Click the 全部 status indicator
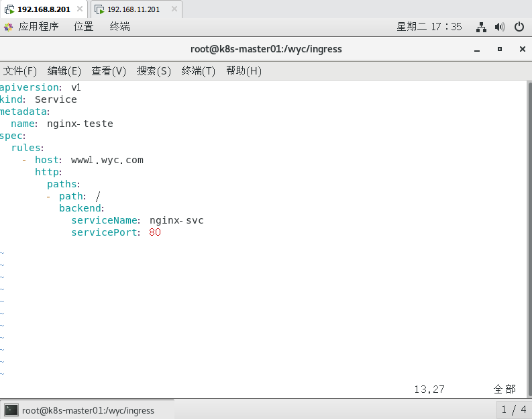The height and width of the screenshot is (419, 532). pos(504,389)
